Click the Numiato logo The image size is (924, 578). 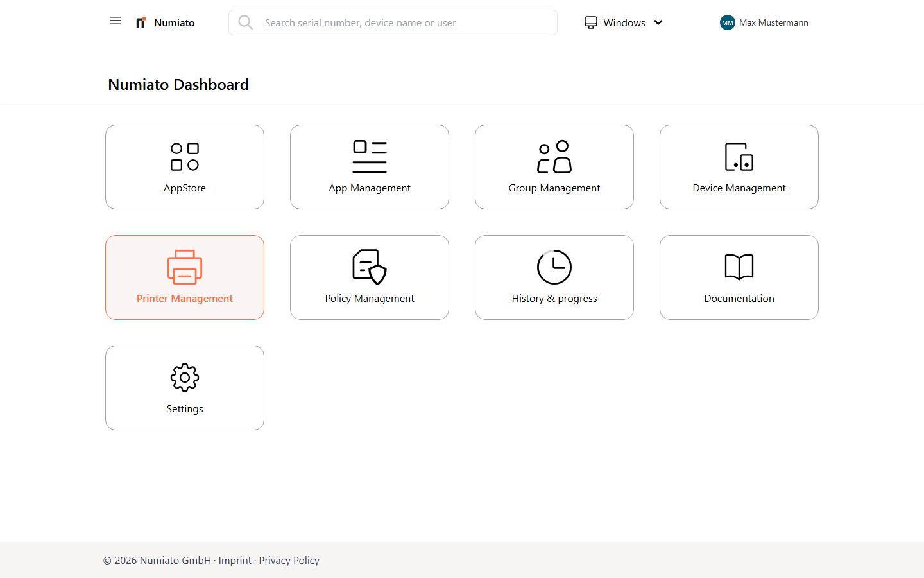141,22
